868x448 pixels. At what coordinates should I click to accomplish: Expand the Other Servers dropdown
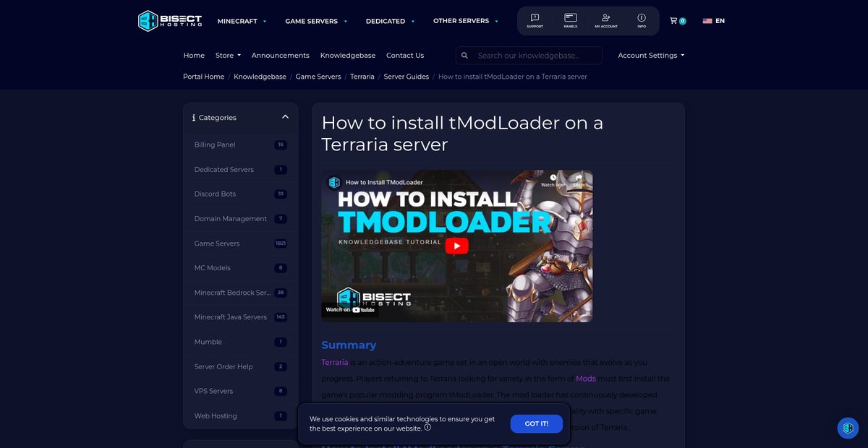click(466, 21)
